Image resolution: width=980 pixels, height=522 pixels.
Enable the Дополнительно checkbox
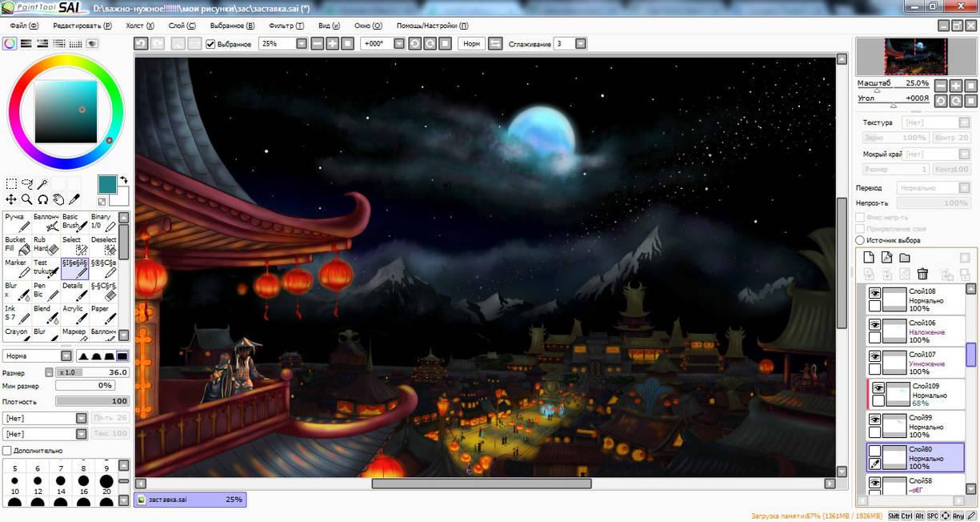[7, 451]
